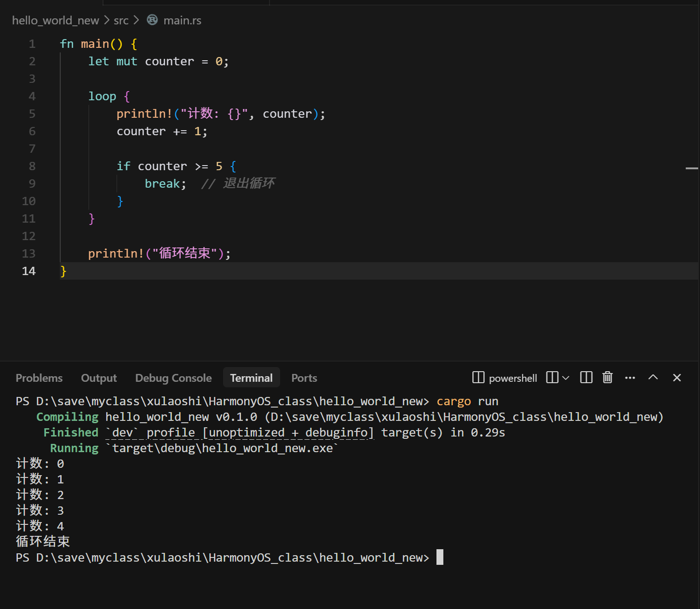The height and width of the screenshot is (609, 700).
Task: Click the split-pane icon beside the dropdown chevron
Action: click(552, 378)
